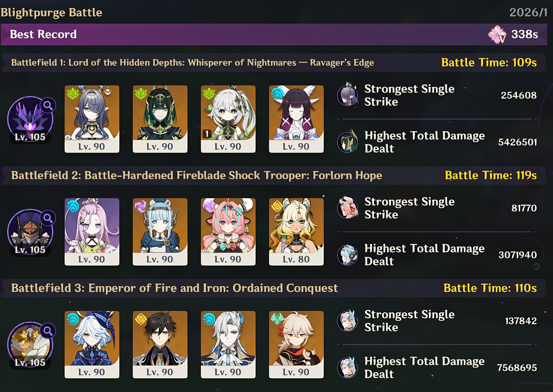Click the magnifier on Battlefield 1 boss icon
Viewport: 553px width, 392px height.
click(x=48, y=105)
